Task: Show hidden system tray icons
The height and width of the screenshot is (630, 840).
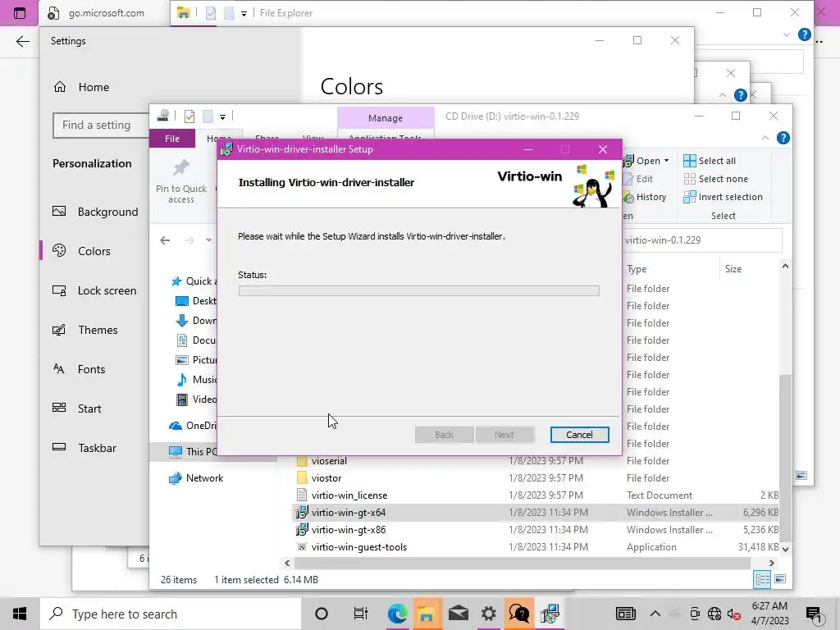Action: click(x=655, y=614)
